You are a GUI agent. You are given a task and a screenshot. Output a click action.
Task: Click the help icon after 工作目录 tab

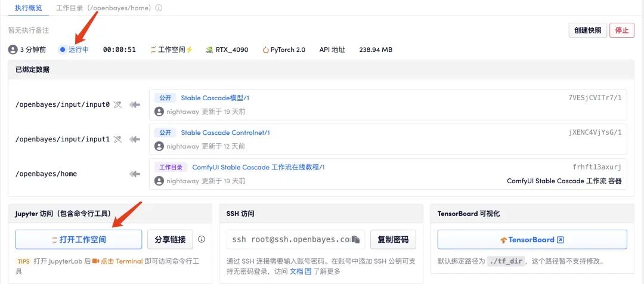[x=159, y=8]
